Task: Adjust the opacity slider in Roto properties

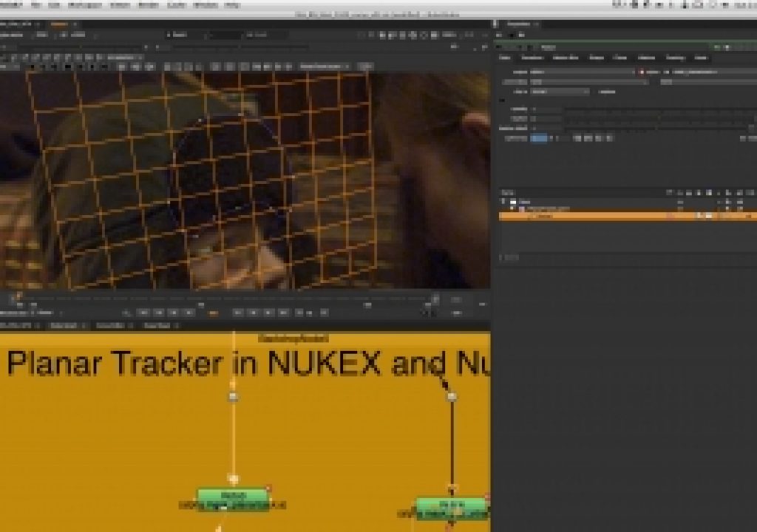Action: coord(659,109)
